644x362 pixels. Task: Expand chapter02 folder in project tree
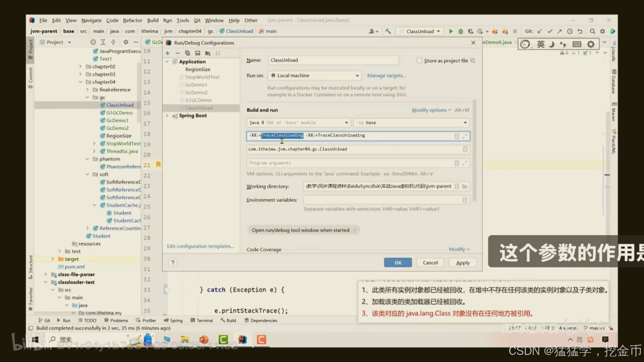[x=80, y=66]
